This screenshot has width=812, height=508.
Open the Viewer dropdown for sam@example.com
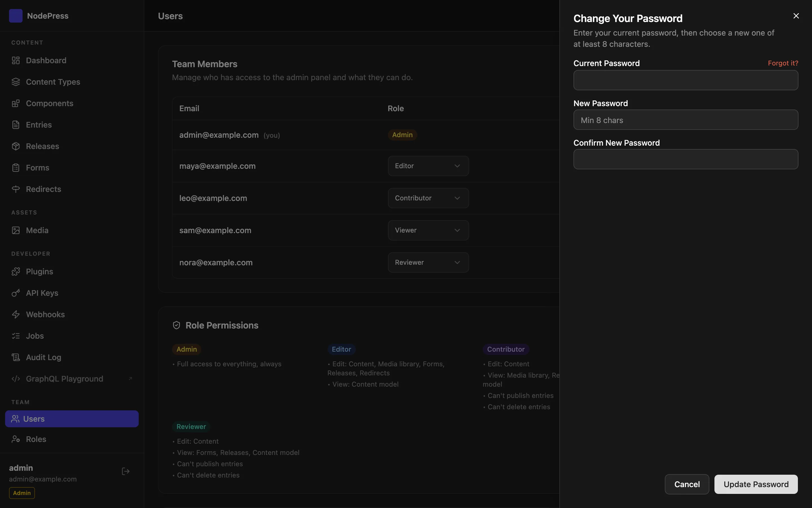[x=428, y=231]
